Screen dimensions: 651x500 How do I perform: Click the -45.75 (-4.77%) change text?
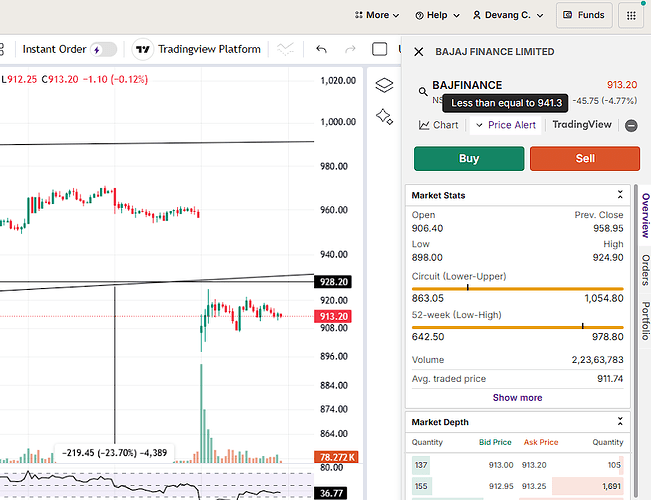604,101
